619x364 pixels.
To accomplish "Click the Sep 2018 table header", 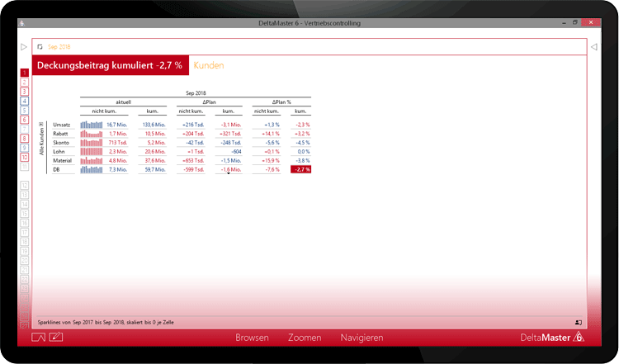I will coord(196,93).
